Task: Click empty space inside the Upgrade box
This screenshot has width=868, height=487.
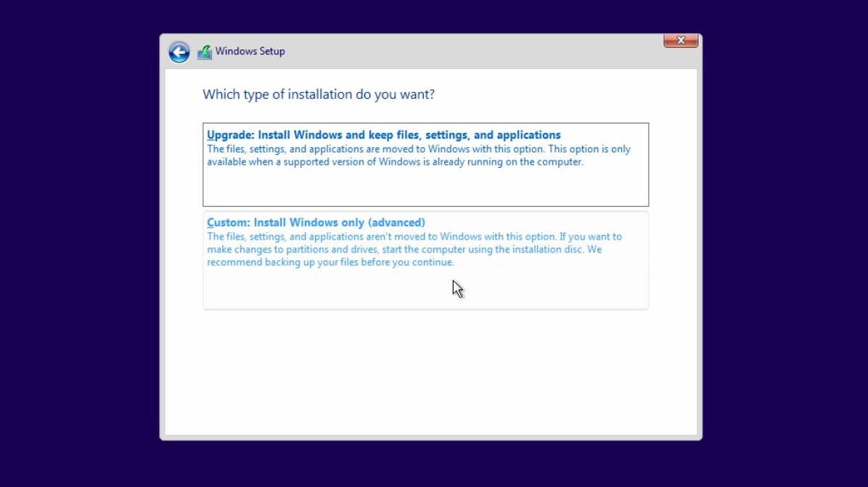Action: 425,189
